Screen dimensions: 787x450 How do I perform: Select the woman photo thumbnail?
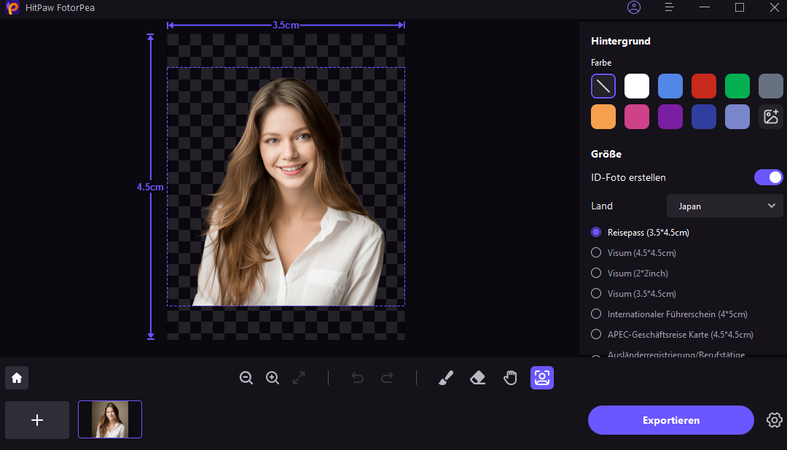tap(110, 419)
